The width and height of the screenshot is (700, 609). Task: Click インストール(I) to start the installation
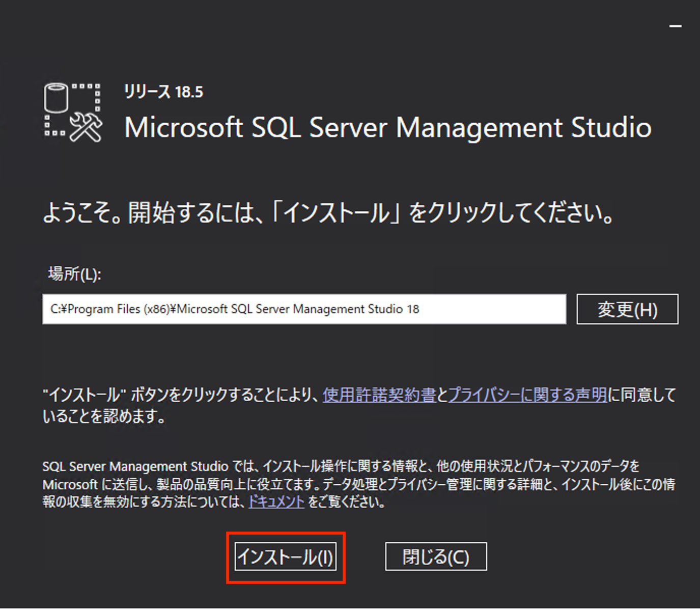pos(286,557)
